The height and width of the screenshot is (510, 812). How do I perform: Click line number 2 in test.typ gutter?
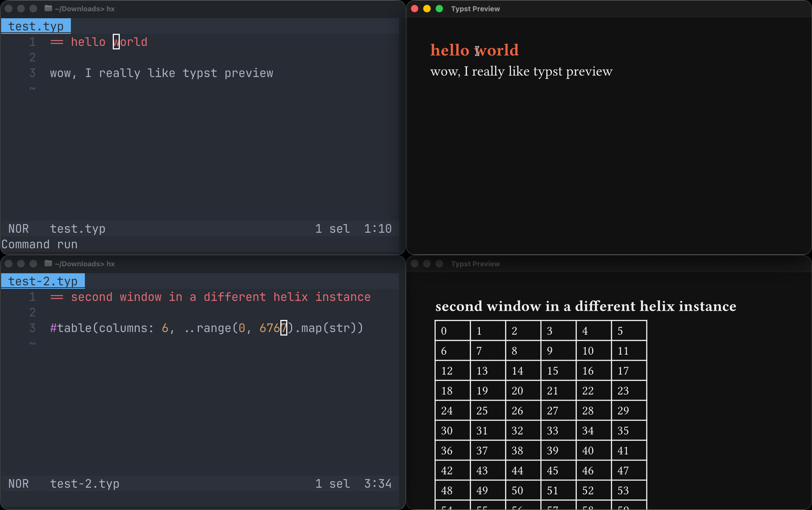point(32,57)
